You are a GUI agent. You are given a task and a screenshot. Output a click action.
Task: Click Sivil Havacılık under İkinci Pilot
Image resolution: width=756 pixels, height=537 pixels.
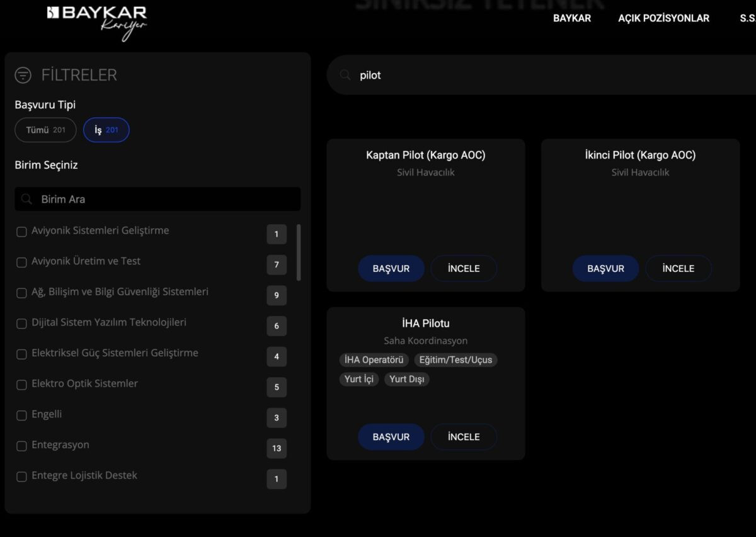[640, 172]
